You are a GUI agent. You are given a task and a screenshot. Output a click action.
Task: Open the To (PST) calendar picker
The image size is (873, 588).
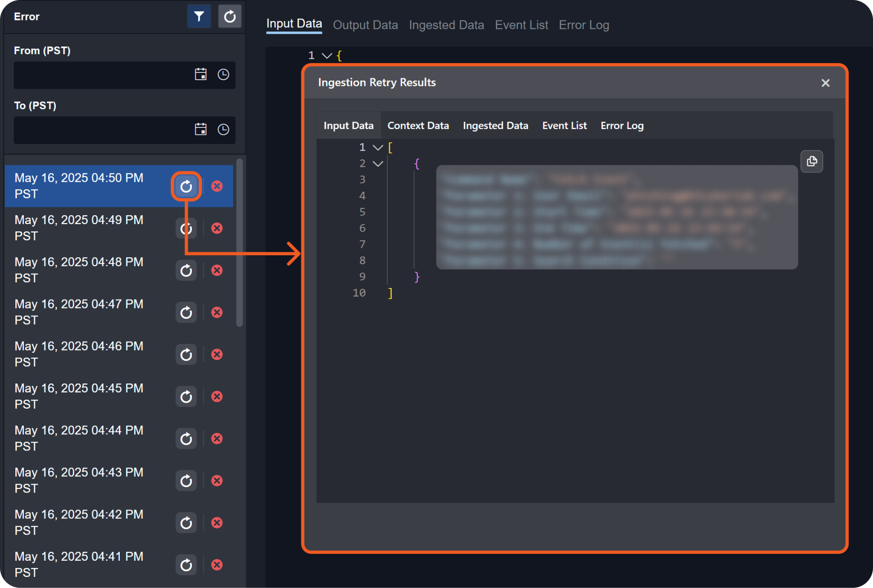click(x=201, y=130)
